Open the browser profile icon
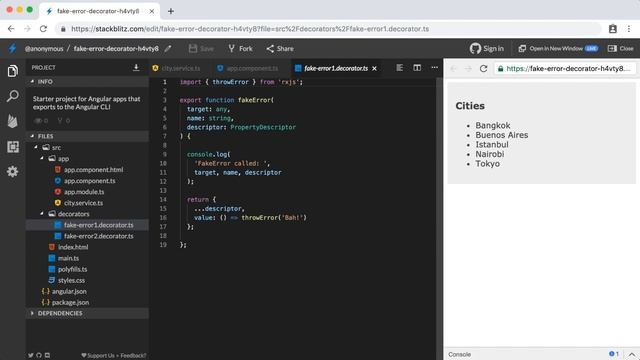Viewport: 640px width, 360px height. 613,29
